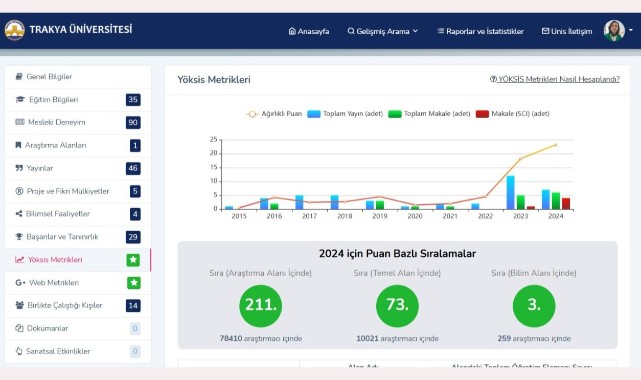This screenshot has width=641, height=380.
Task: Select Web Metrikleri entry
Action: 78,283
